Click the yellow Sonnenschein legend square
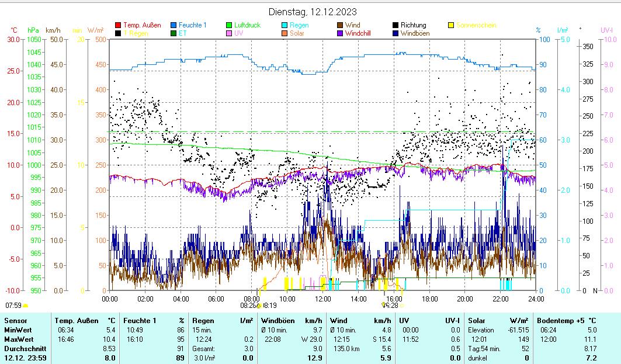621x364 pixels. click(x=451, y=25)
